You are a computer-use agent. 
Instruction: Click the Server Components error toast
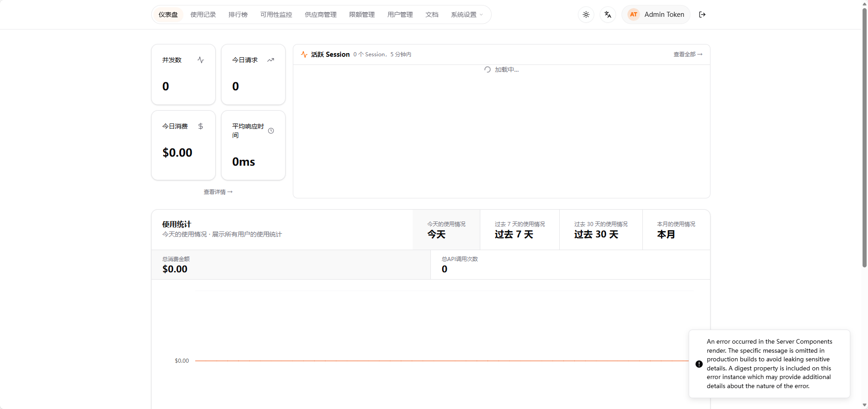point(769,364)
